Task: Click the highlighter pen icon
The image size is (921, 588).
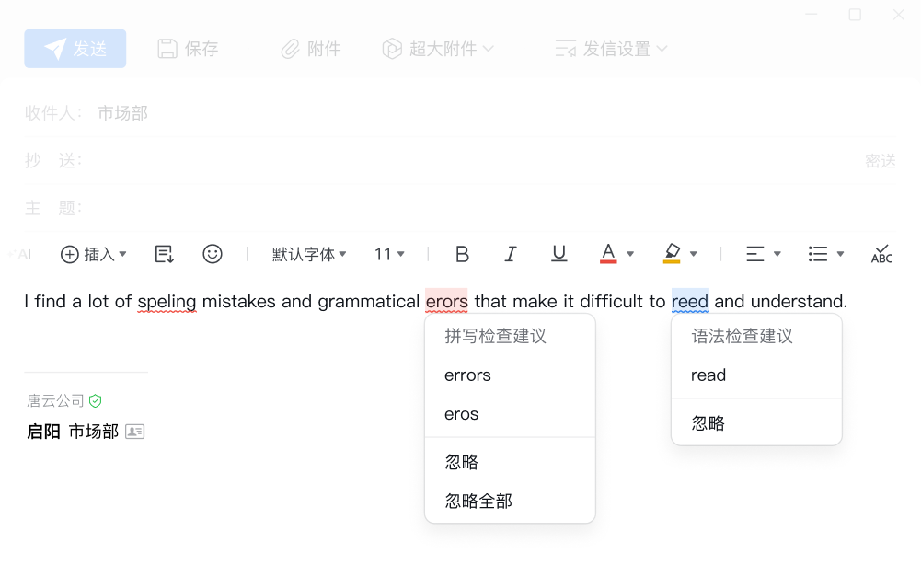Action: point(672,254)
